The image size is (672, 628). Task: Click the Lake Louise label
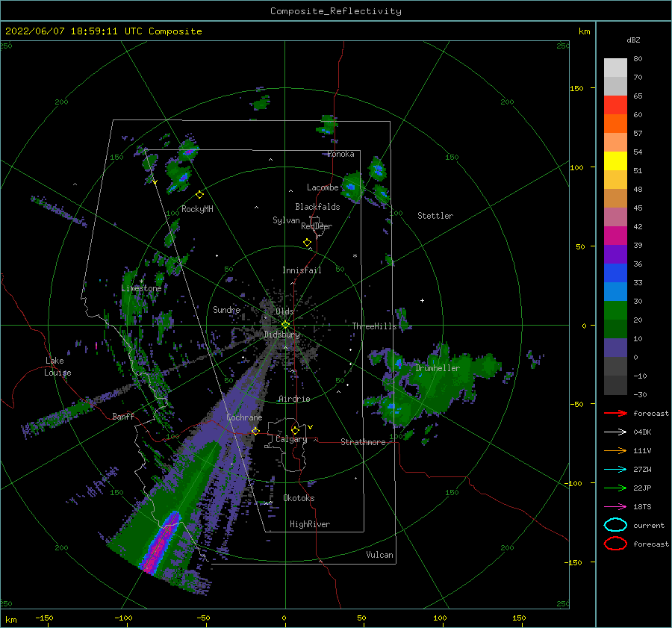pyautogui.click(x=57, y=367)
